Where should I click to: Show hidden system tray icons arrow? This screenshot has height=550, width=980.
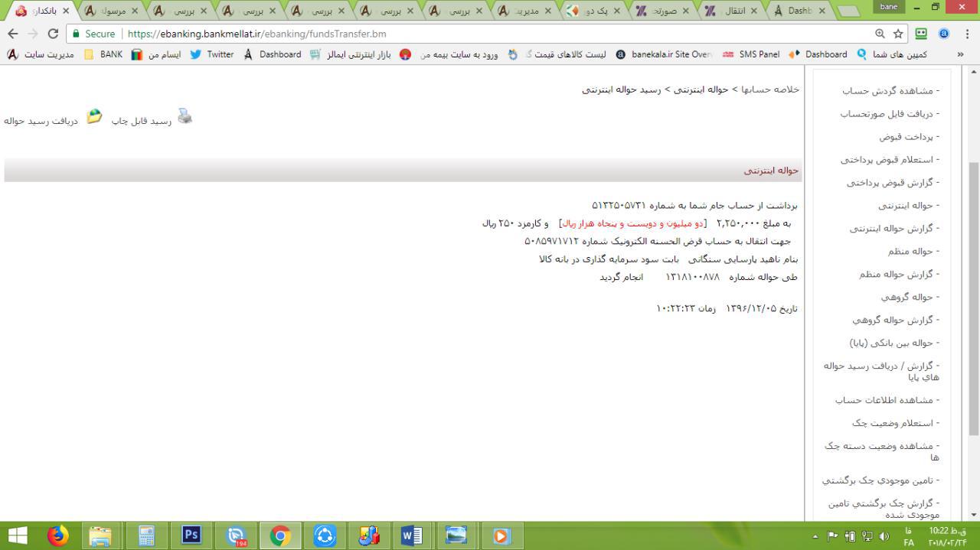(x=815, y=536)
